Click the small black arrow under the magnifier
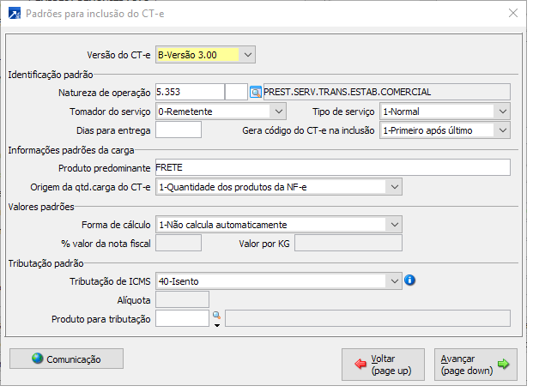This screenshot has height=392, width=539. point(217,325)
